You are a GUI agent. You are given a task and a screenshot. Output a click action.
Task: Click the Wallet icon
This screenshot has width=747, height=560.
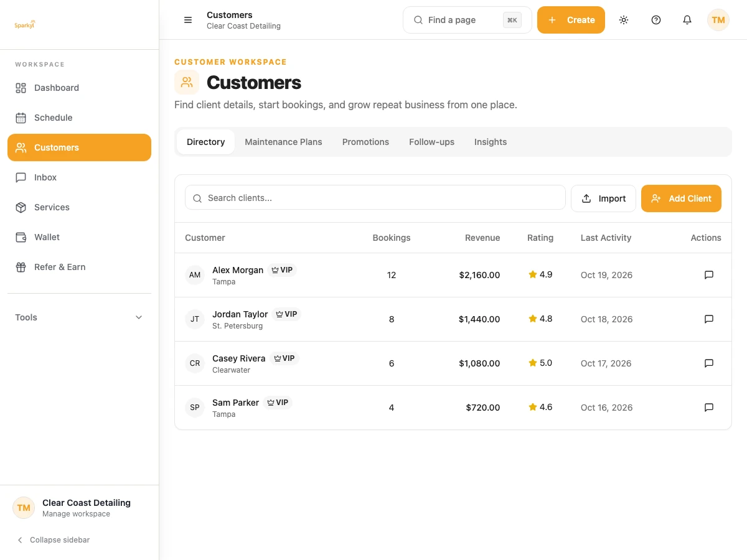pyautogui.click(x=21, y=237)
